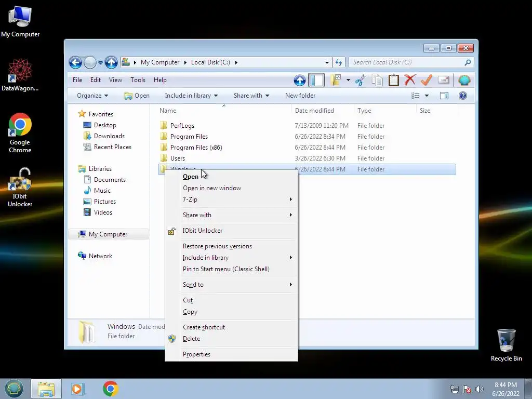Click the envelope Email icon in toolbar

(444, 80)
